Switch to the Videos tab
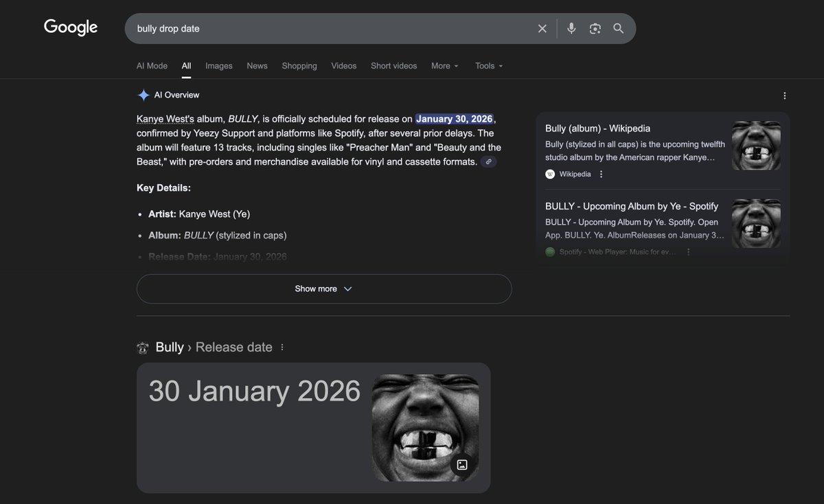824x504 pixels. pyautogui.click(x=344, y=66)
